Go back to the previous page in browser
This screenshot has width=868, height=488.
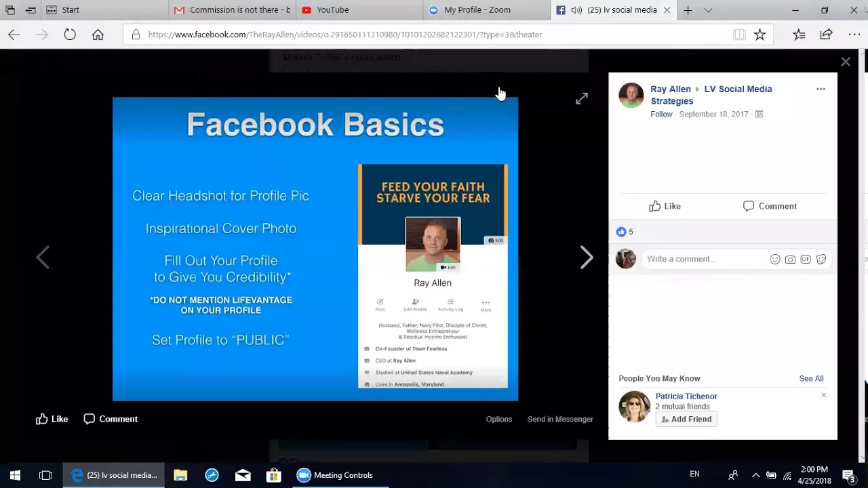point(14,35)
